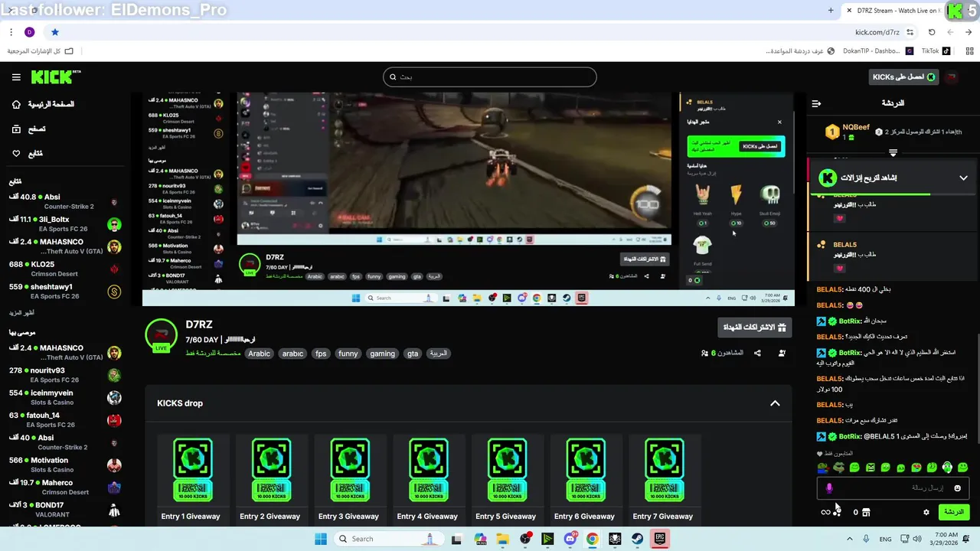Collapse the KICKS drop section
This screenshot has width=980, height=551.
point(775,403)
